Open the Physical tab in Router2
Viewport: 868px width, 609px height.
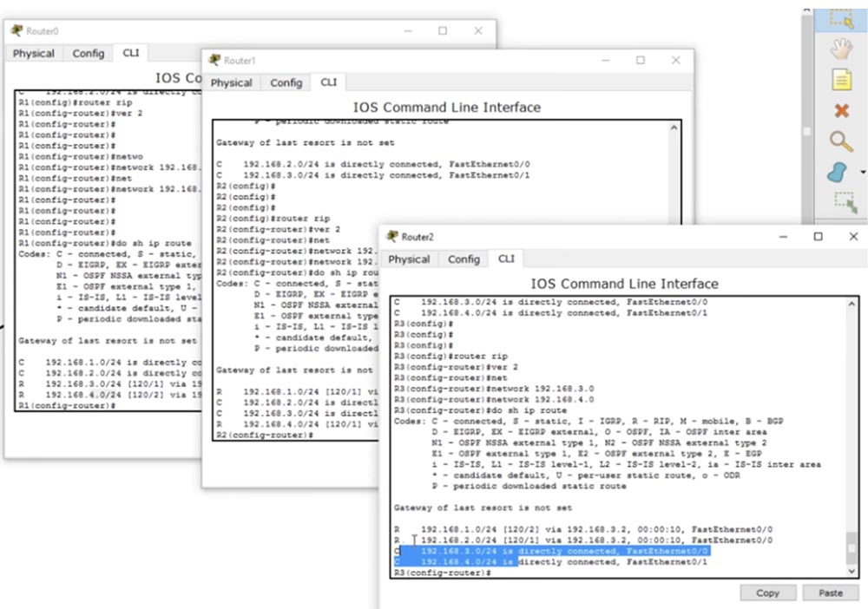(409, 259)
